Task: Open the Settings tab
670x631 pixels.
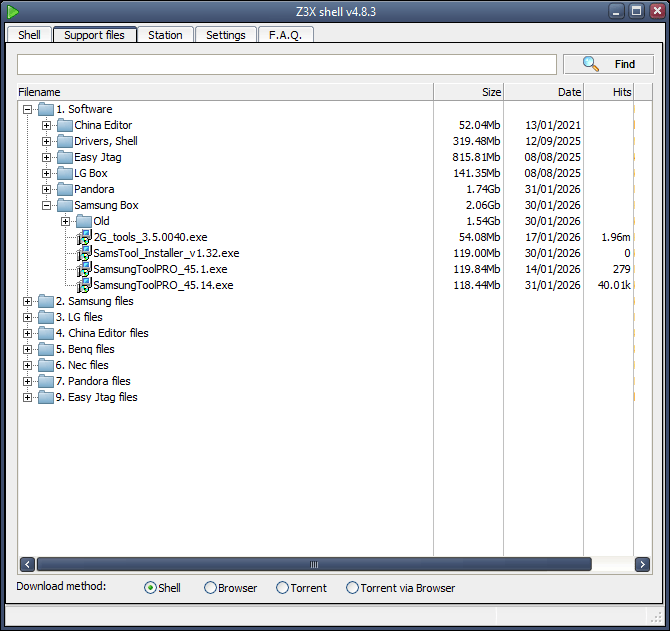Action: (x=226, y=35)
